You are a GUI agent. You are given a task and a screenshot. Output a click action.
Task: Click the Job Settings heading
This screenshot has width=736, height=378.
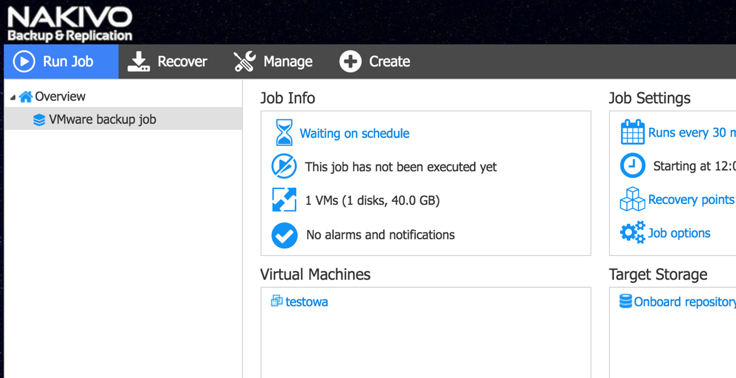click(x=650, y=98)
